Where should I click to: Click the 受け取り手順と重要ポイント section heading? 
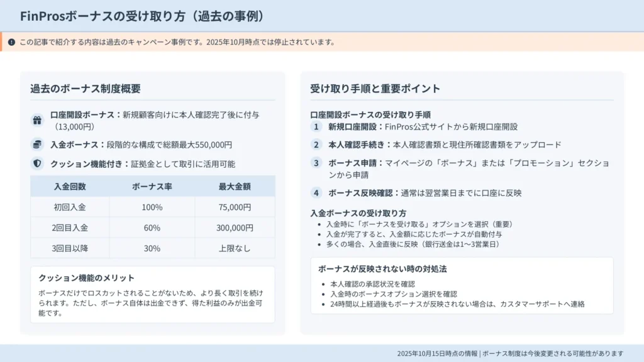[x=375, y=89]
